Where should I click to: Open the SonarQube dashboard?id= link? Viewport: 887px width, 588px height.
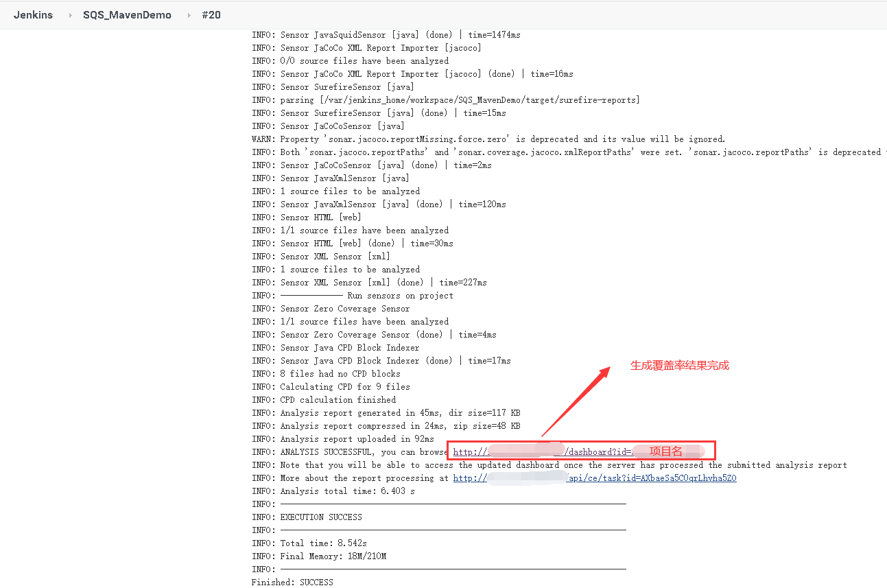[578, 451]
